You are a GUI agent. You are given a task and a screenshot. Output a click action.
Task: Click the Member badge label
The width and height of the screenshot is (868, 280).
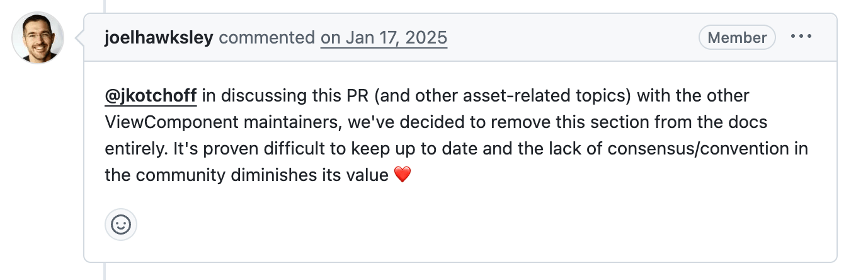coord(737,37)
